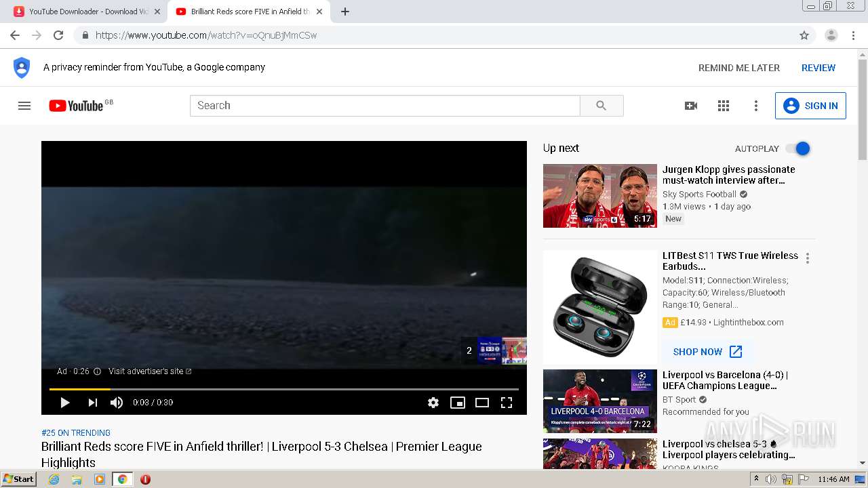Open File Explorer from taskbar
The image size is (868, 488).
click(x=77, y=479)
